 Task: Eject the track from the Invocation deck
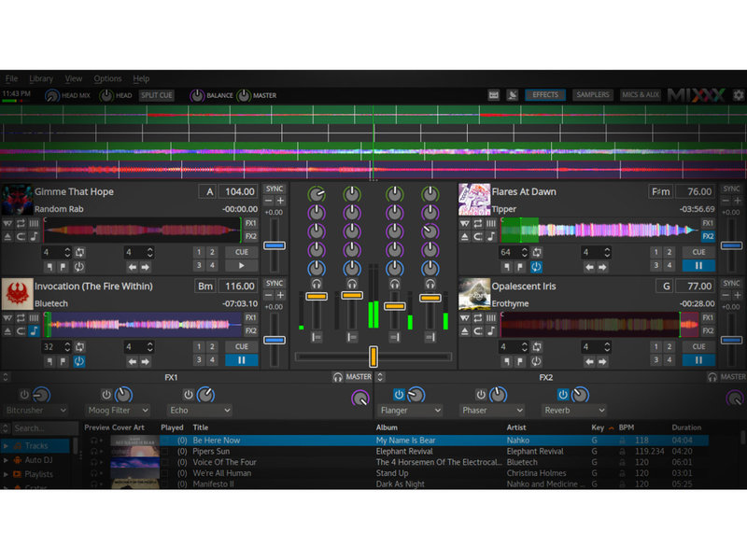[8, 330]
